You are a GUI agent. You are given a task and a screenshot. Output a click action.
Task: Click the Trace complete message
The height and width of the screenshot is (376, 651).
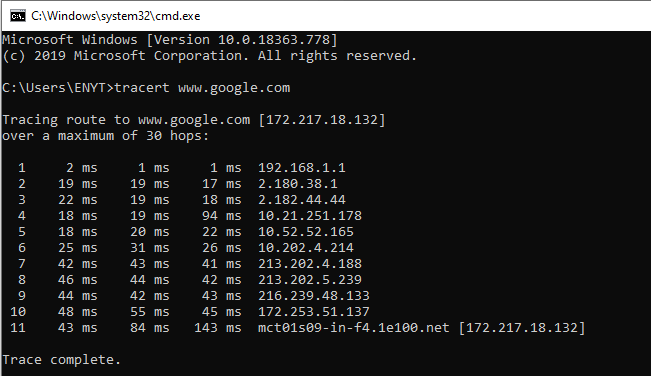coord(61,360)
